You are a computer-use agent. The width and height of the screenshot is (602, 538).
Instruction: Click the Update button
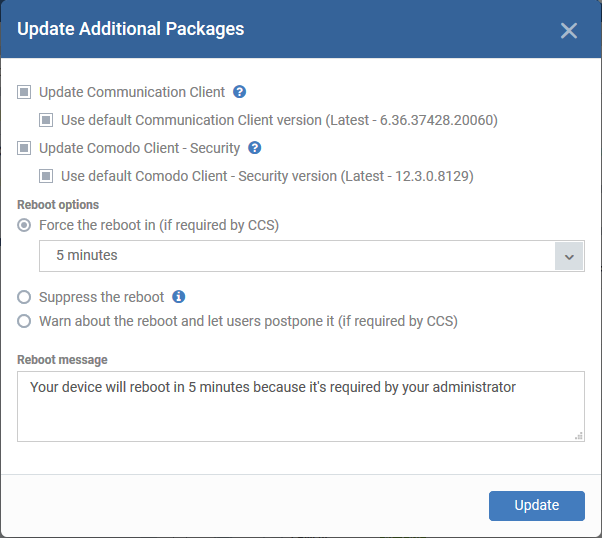coord(537,506)
